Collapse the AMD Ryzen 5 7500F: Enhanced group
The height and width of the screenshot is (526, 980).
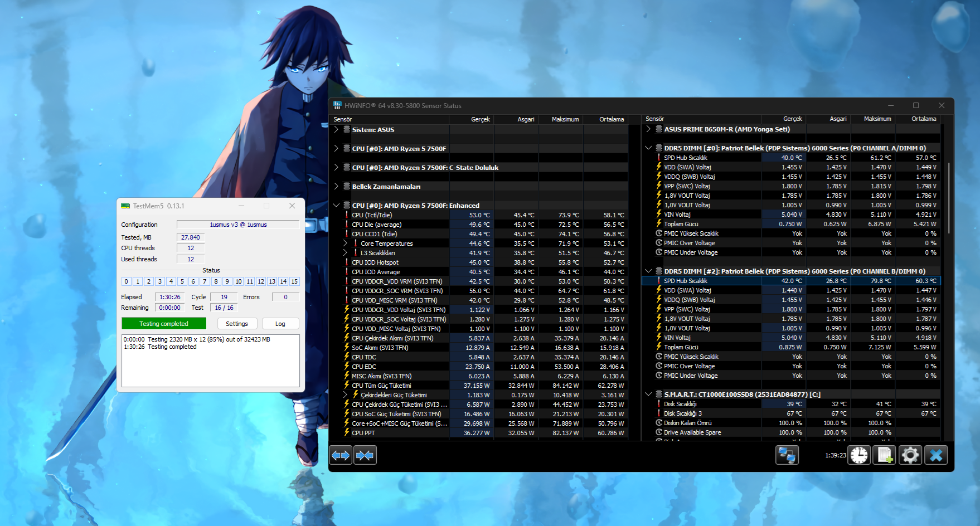[x=336, y=205]
